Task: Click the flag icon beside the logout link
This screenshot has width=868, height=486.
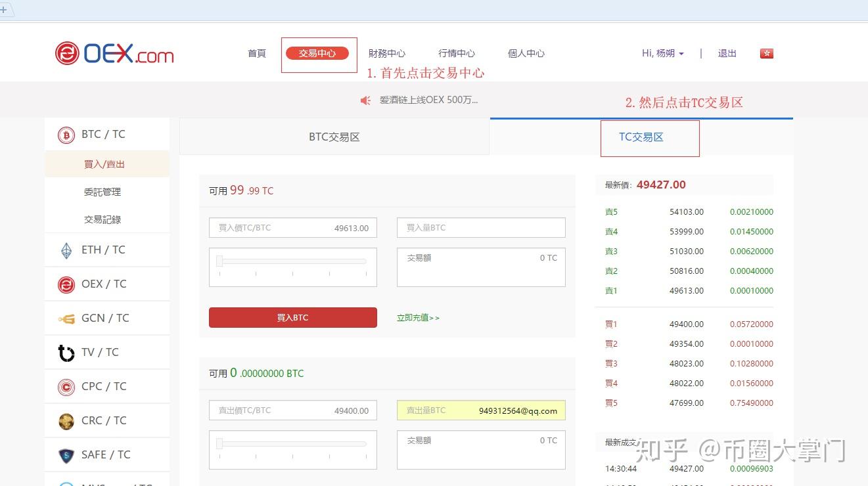Action: point(766,53)
